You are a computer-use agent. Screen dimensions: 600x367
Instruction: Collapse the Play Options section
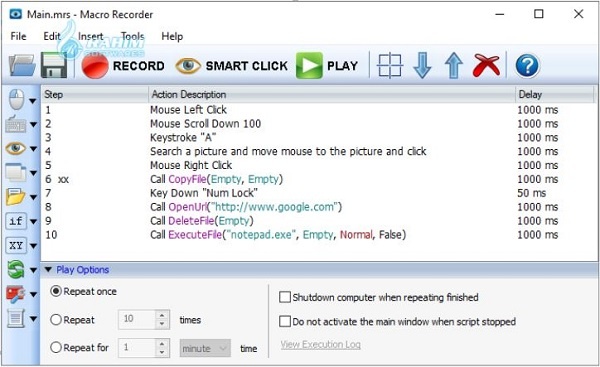[x=48, y=269]
